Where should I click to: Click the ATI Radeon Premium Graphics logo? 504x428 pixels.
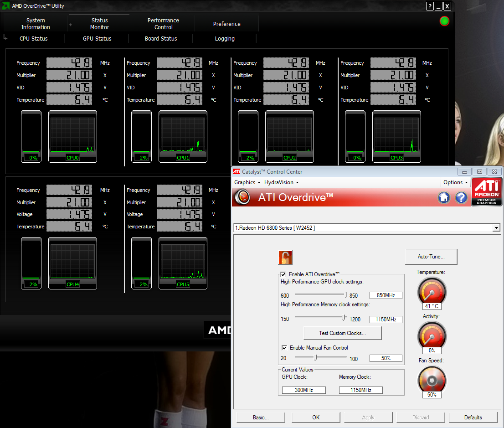[x=487, y=191]
